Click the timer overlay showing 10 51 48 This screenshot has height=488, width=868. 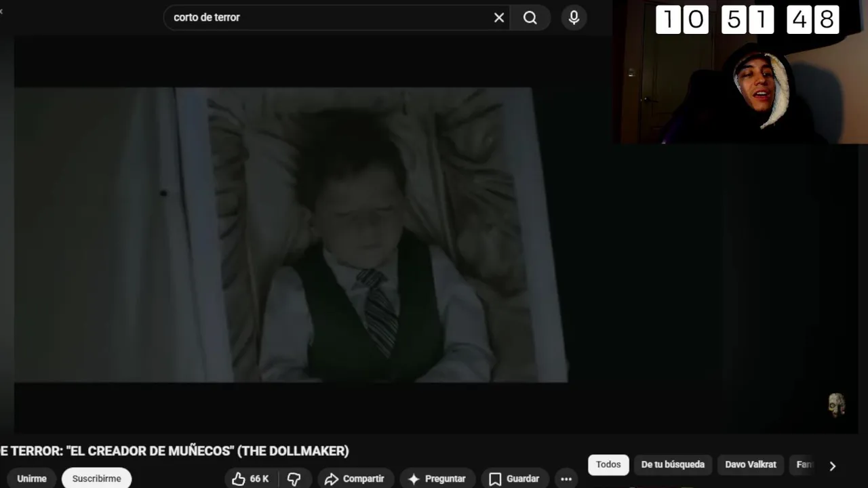[747, 20]
